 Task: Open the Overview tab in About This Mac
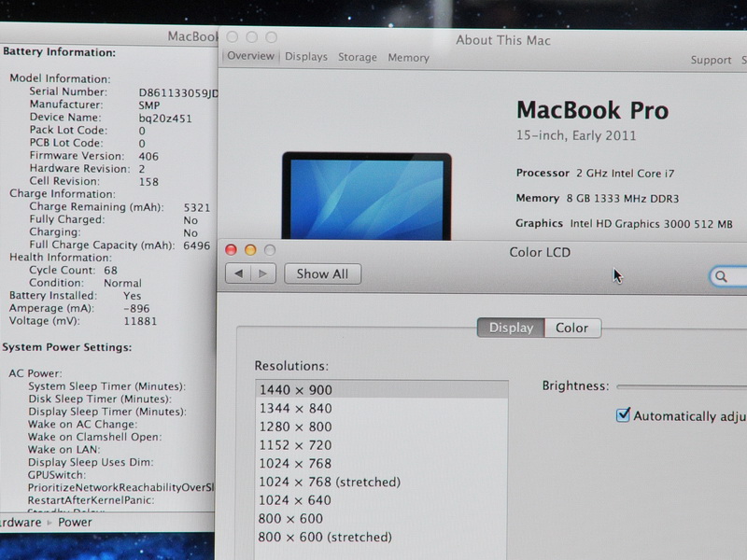tap(250, 56)
